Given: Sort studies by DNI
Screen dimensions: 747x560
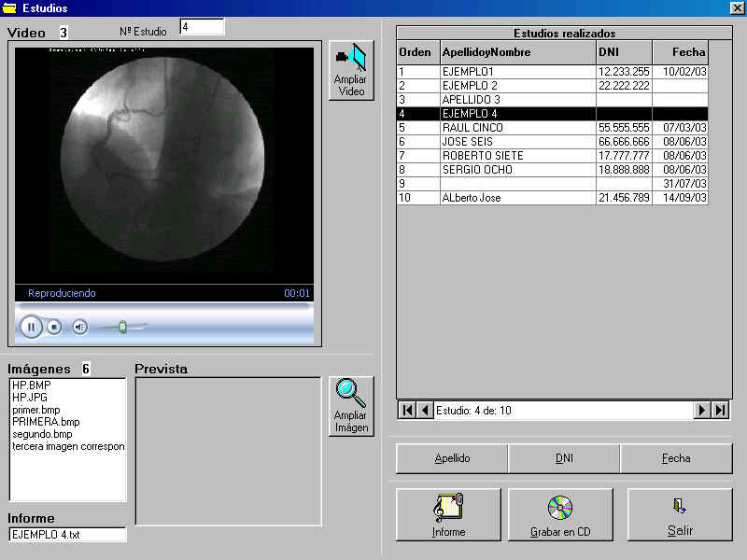Looking at the screenshot, I should [x=564, y=458].
